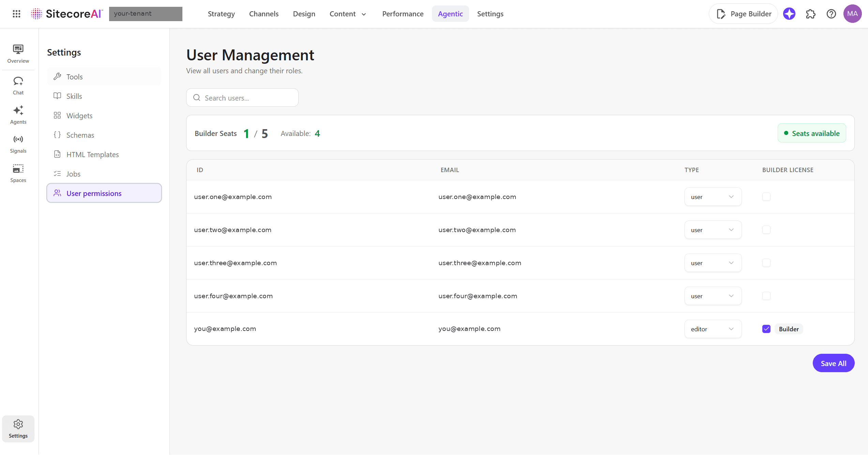Open the help question mark icon
Image resolution: width=868 pixels, height=455 pixels.
click(x=831, y=14)
